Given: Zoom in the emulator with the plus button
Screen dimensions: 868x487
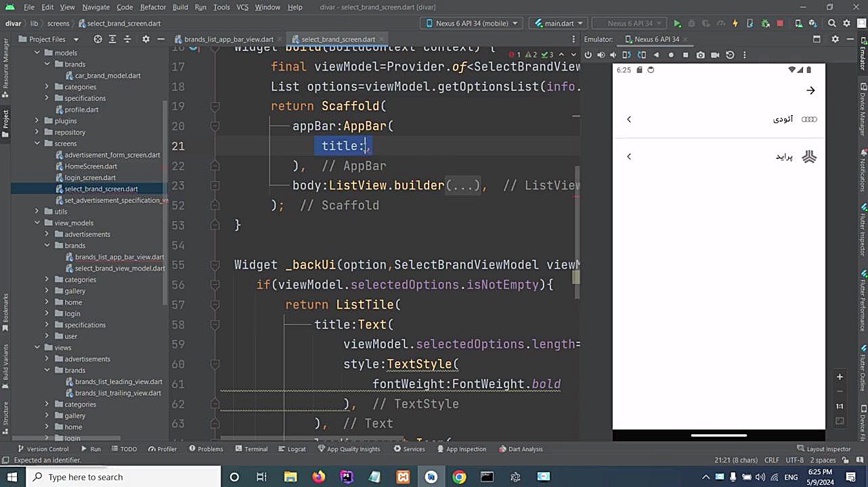Looking at the screenshot, I should pyautogui.click(x=840, y=377).
